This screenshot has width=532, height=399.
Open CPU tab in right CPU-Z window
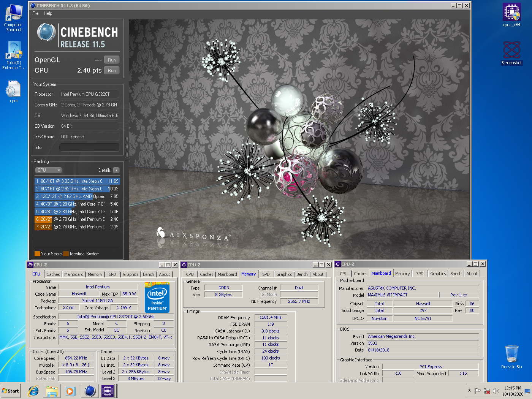click(x=344, y=274)
